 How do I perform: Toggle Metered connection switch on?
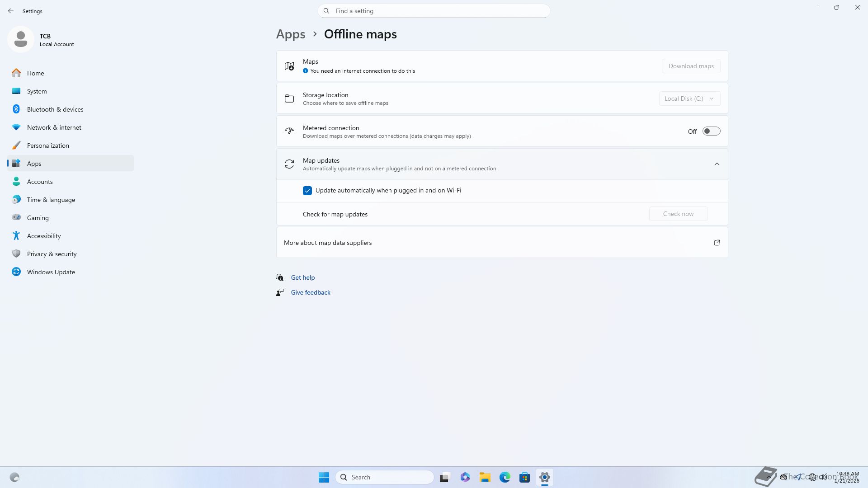(711, 131)
